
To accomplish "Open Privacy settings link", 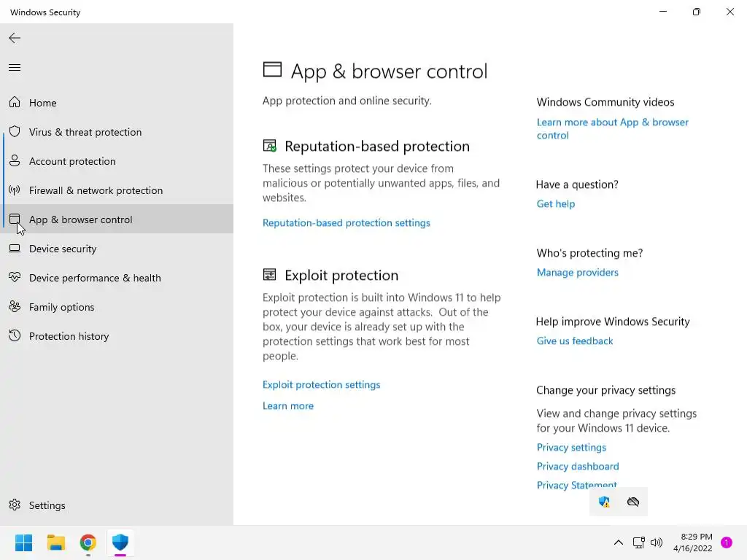I will pos(572,447).
